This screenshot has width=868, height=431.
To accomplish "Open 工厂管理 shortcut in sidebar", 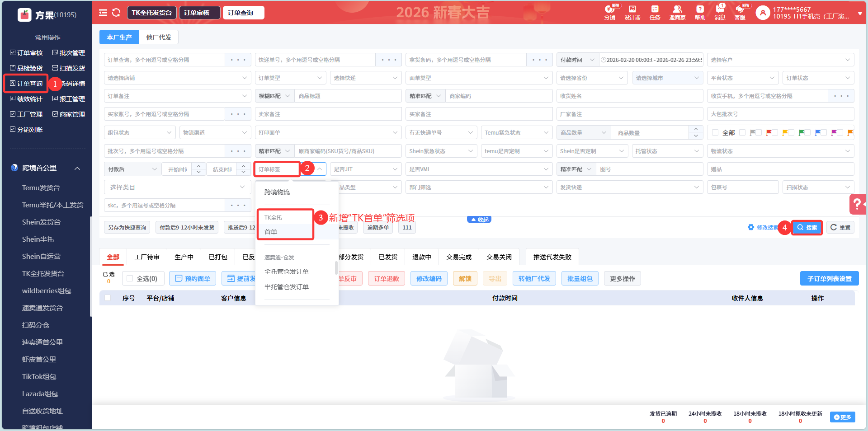I will (26, 114).
